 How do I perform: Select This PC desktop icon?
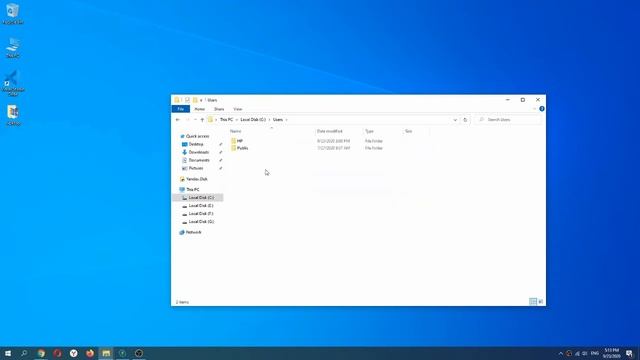click(13, 47)
